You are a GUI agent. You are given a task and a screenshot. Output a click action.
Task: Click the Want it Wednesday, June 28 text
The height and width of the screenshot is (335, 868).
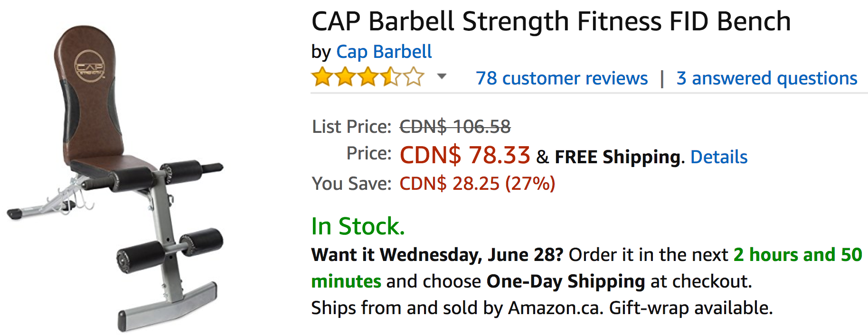437,255
